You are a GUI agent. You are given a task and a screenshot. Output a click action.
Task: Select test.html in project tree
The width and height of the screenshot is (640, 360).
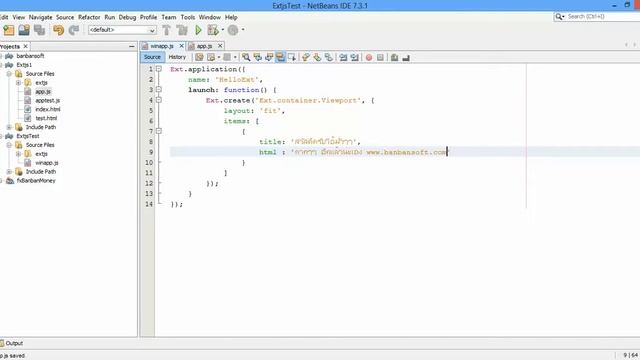coord(46,118)
